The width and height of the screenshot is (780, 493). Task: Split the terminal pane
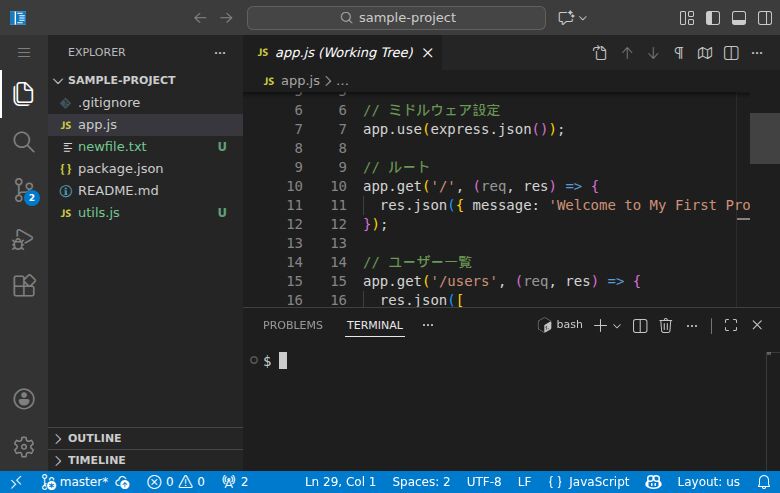coord(640,325)
